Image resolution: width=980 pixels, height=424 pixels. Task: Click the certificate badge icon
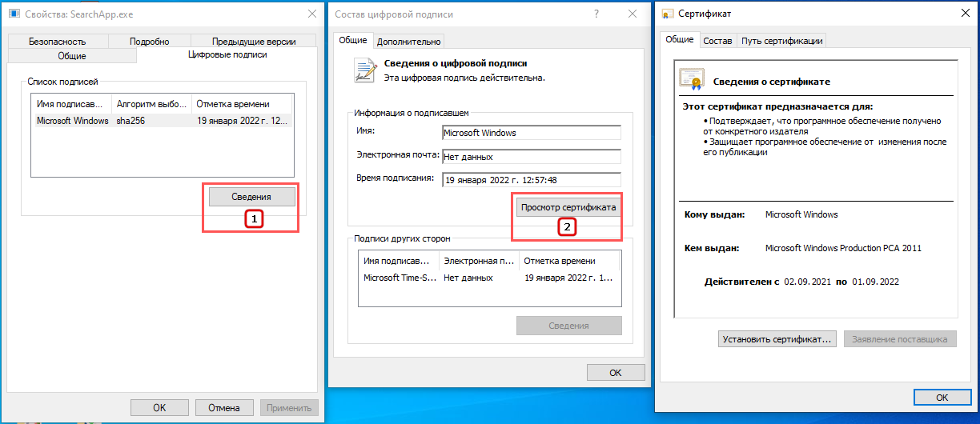(692, 79)
